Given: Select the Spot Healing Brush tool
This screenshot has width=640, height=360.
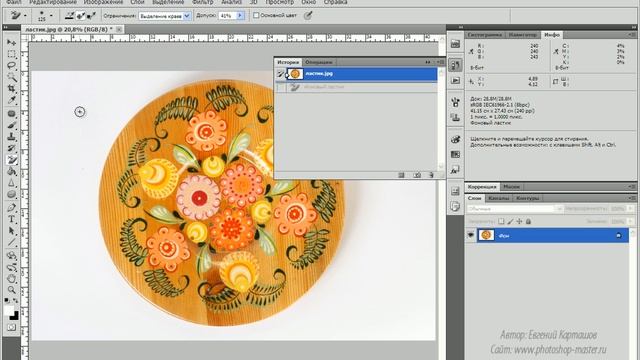Looking at the screenshot, I should (11, 114).
